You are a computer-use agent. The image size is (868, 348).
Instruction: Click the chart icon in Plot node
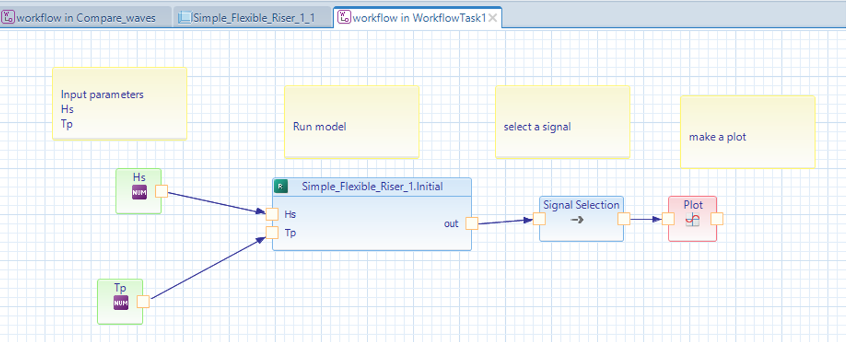[692, 220]
